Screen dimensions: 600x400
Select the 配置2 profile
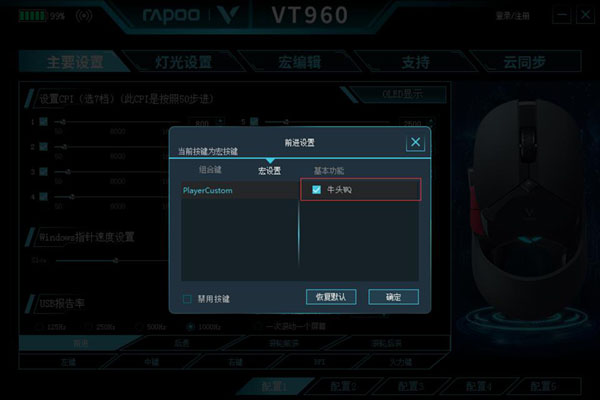[343, 387]
